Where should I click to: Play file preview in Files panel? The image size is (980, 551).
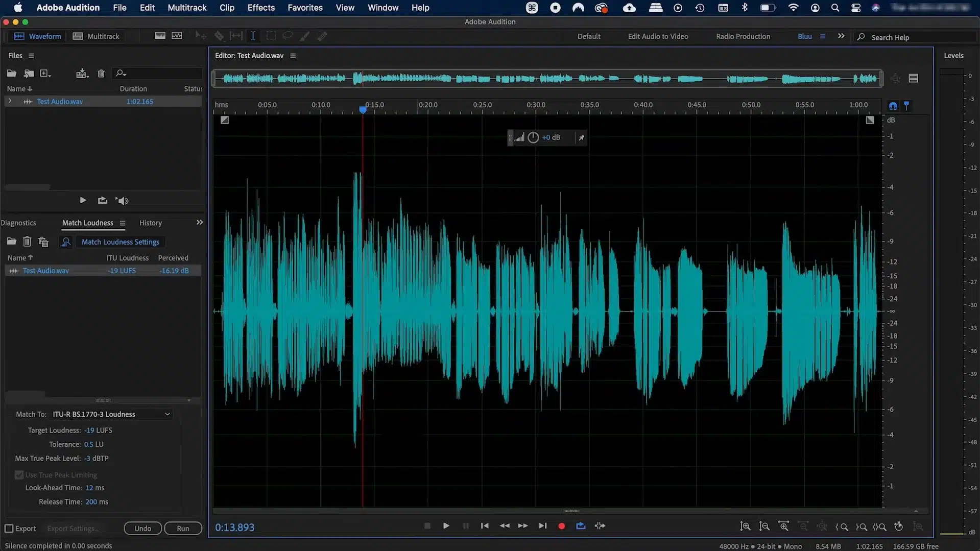83,200
